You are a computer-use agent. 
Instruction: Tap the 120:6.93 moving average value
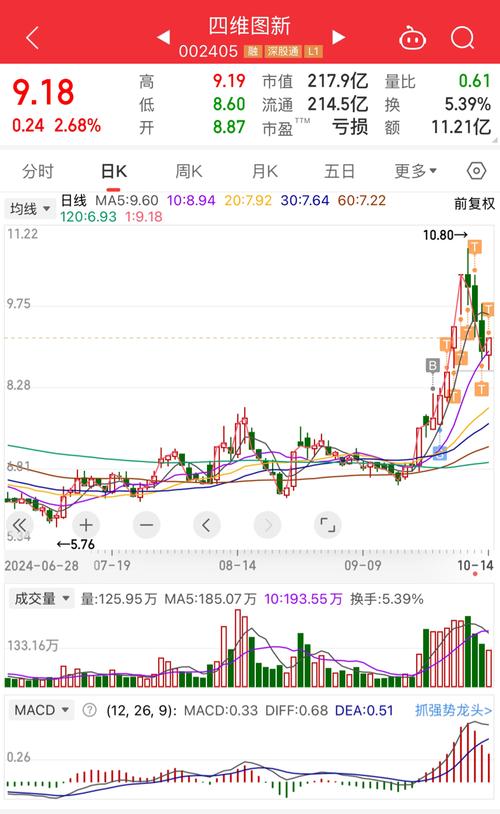88,216
